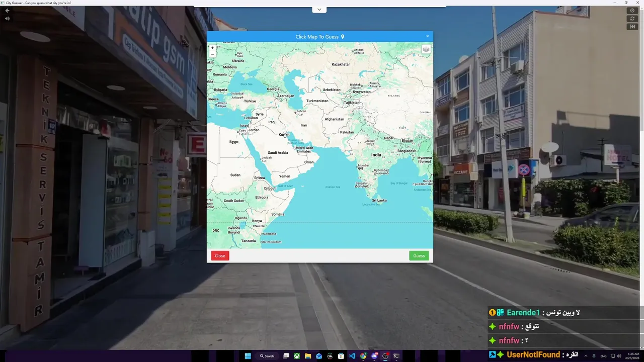644x362 pixels.
Task: Click Egypt on the map
Action: 234,142
